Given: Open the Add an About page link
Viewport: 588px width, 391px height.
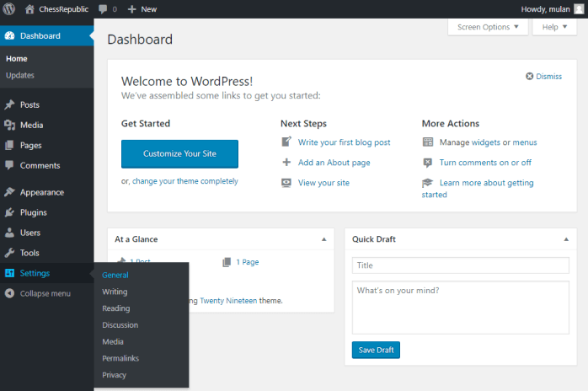Looking at the screenshot, I should pos(334,163).
